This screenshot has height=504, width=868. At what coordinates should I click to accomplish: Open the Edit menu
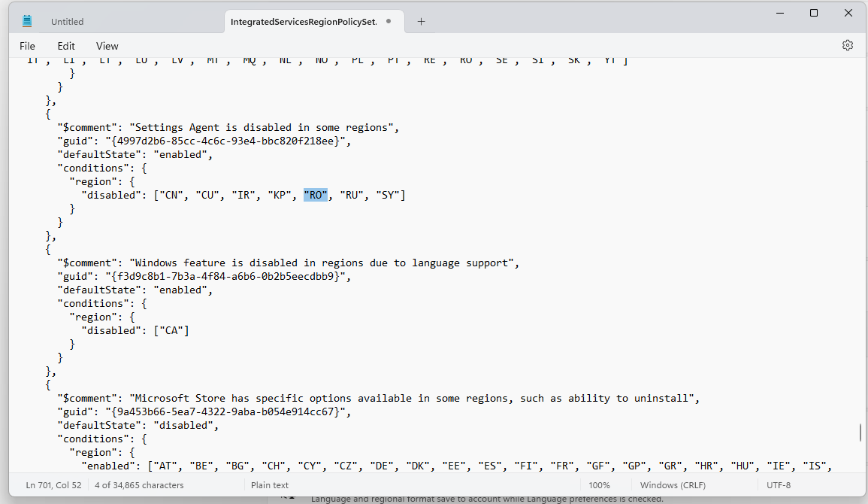66,46
